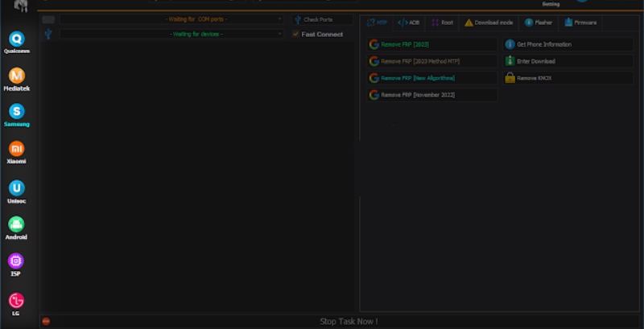Run Remove FRP [2023 Method MTP]
The height and width of the screenshot is (329, 644).
432,61
